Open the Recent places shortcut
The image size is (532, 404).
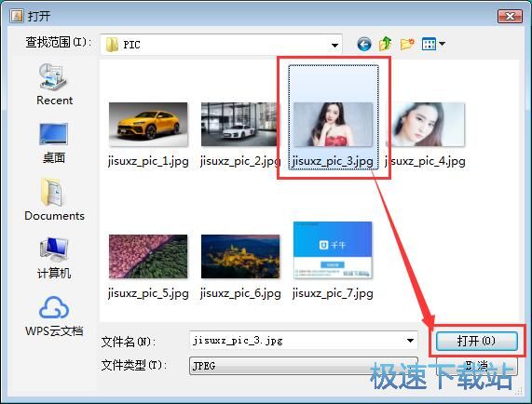[x=54, y=84]
